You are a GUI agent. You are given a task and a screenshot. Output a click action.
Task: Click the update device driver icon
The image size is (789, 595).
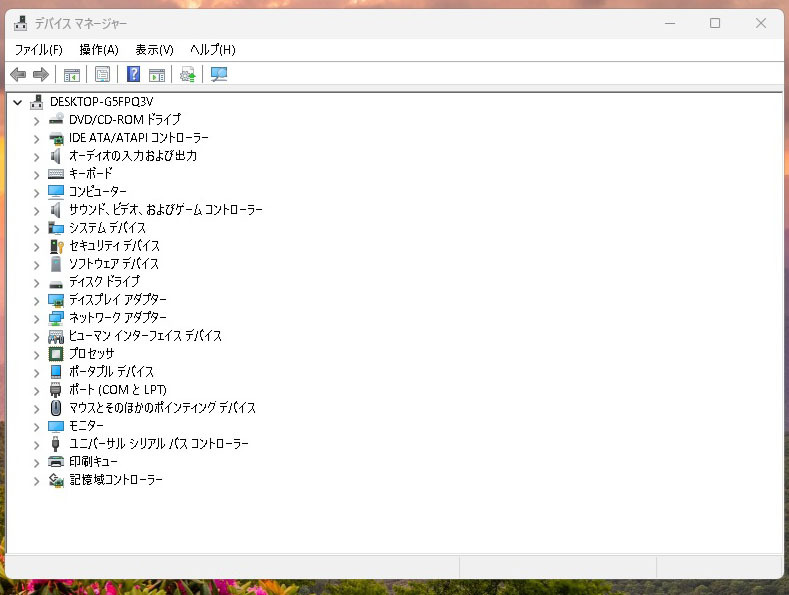[188, 75]
